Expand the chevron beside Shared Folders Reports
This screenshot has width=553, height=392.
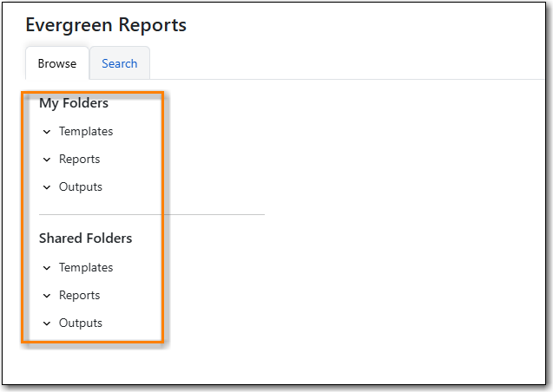[x=47, y=296]
